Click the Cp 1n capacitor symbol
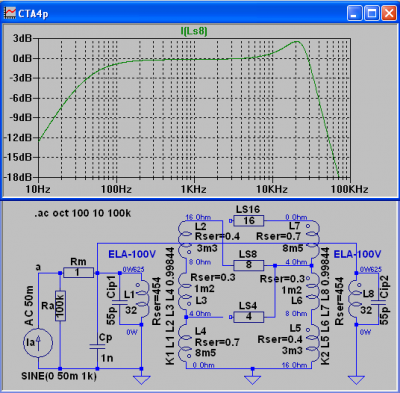 97,347
